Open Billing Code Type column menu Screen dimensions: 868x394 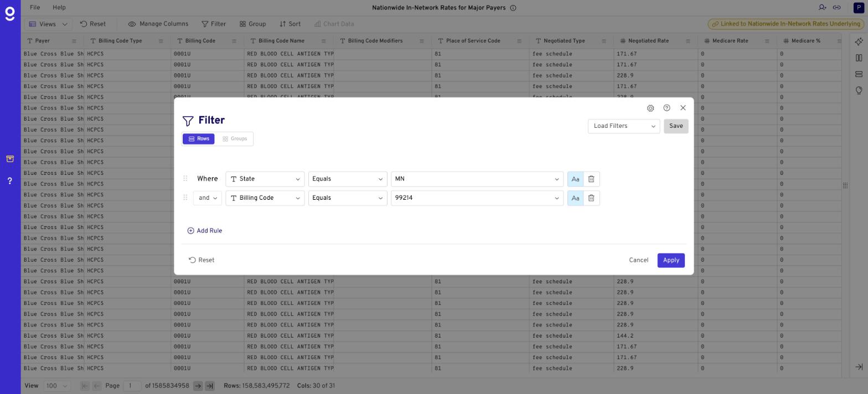coord(161,41)
